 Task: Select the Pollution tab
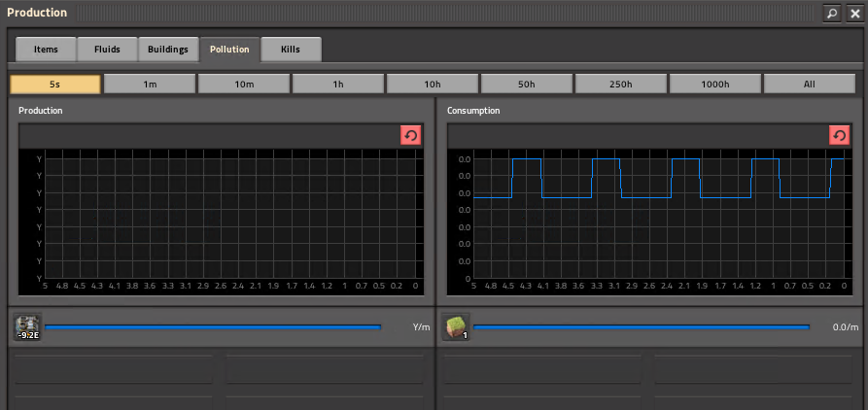229,49
